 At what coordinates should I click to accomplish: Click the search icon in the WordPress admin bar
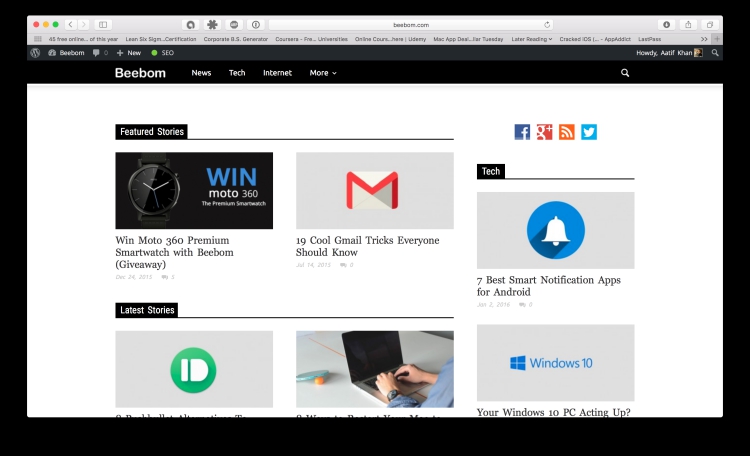(715, 53)
